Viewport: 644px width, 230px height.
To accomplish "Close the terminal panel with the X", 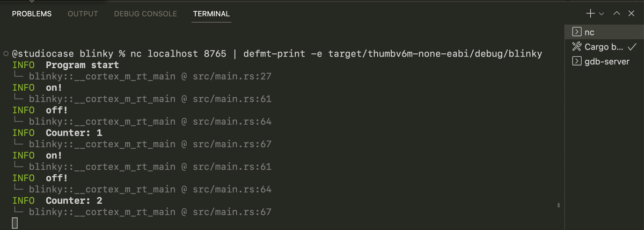I will pos(631,13).
